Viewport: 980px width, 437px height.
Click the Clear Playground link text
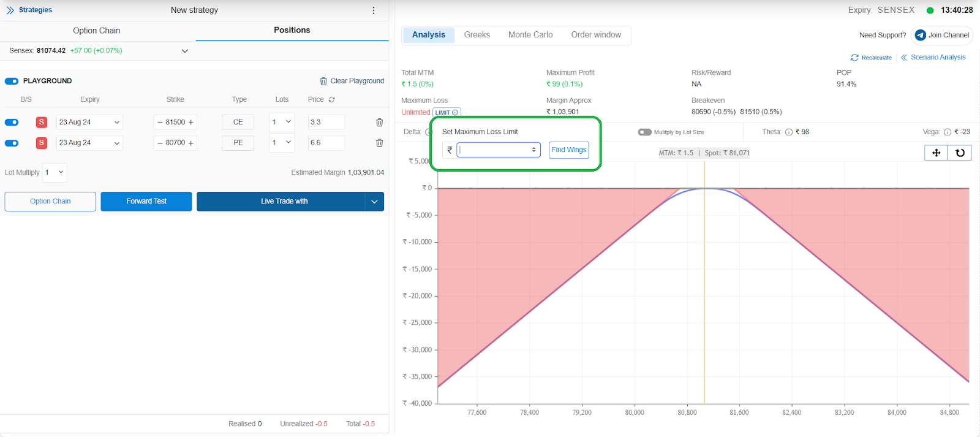(x=357, y=81)
